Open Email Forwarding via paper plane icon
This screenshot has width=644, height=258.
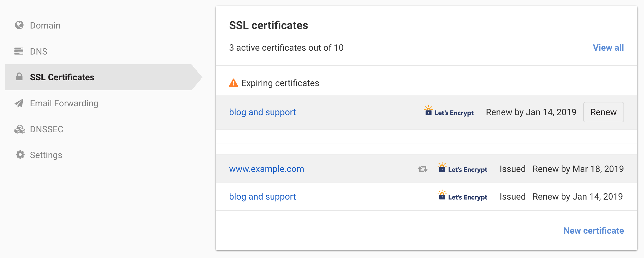coord(19,103)
